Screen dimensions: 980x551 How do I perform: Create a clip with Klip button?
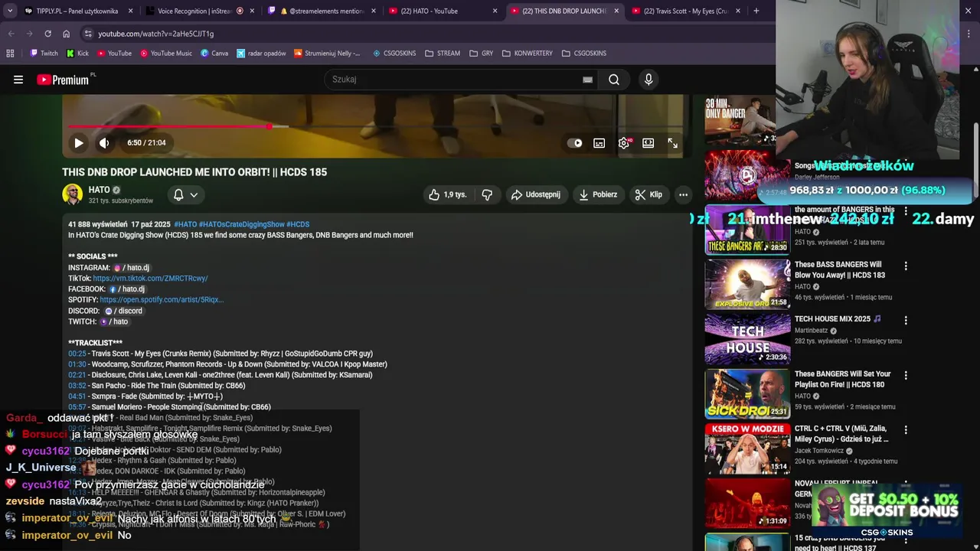point(648,194)
